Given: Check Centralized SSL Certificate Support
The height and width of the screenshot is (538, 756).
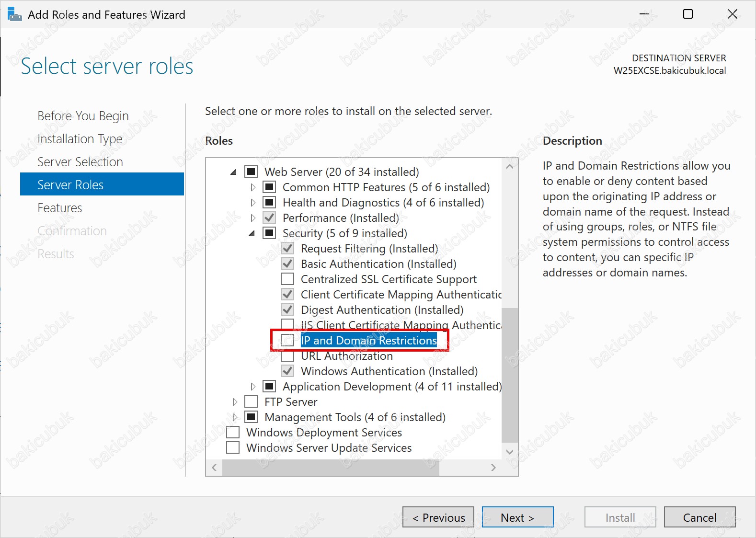Looking at the screenshot, I should [x=287, y=279].
